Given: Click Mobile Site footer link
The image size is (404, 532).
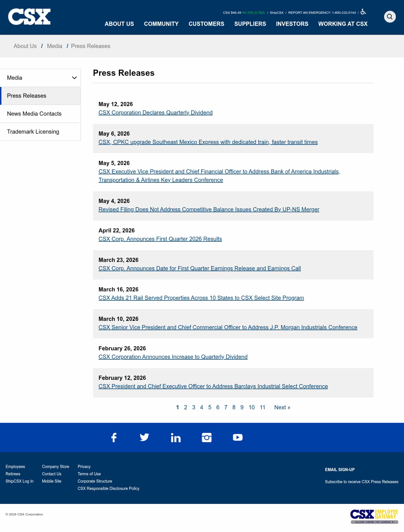Looking at the screenshot, I should pyautogui.click(x=52, y=481).
